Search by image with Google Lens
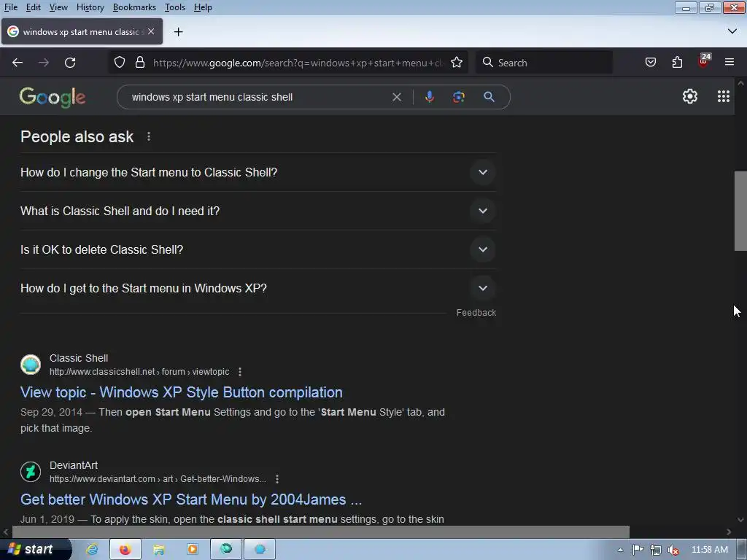747x560 pixels. 458,97
